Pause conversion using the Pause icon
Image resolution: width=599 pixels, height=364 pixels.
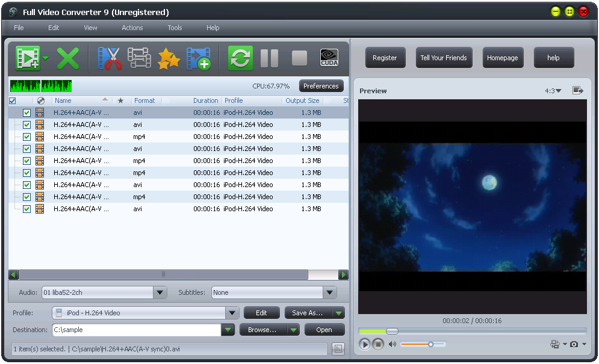coord(269,58)
